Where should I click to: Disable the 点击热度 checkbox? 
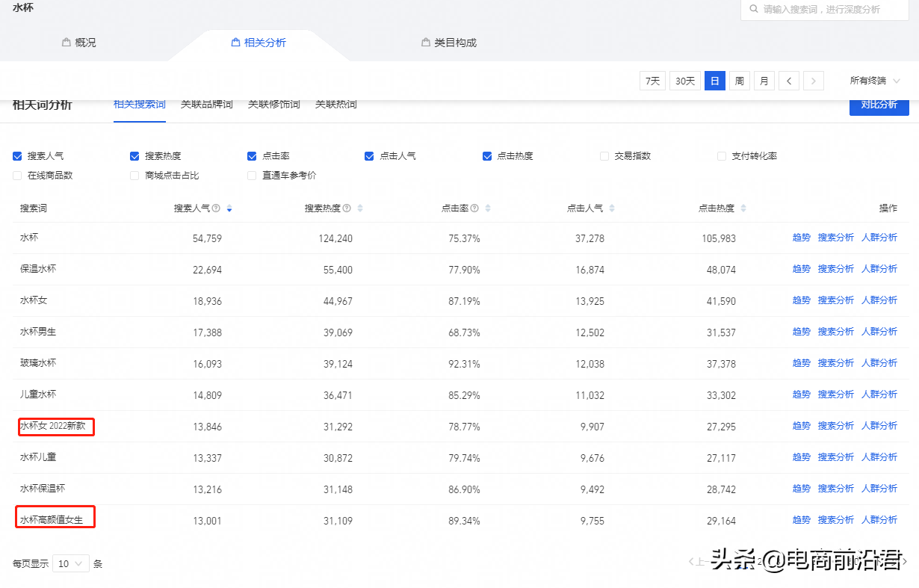(486, 156)
